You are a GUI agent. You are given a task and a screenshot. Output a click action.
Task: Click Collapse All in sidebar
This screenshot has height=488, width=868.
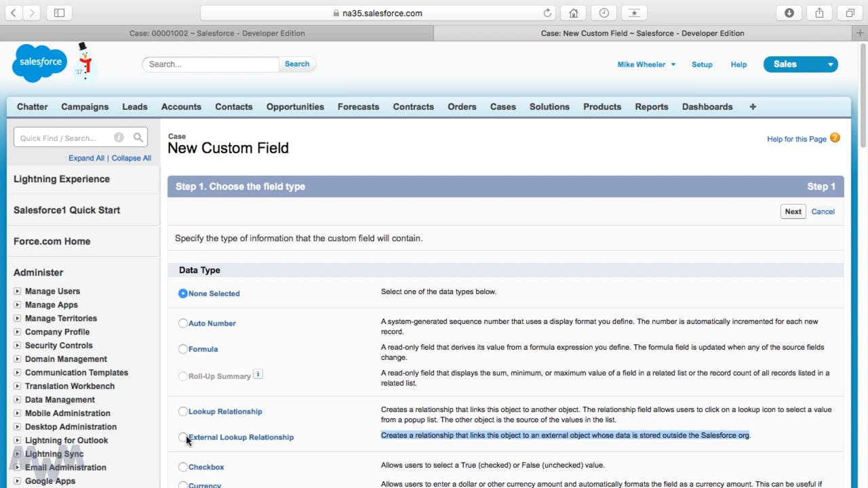[132, 158]
